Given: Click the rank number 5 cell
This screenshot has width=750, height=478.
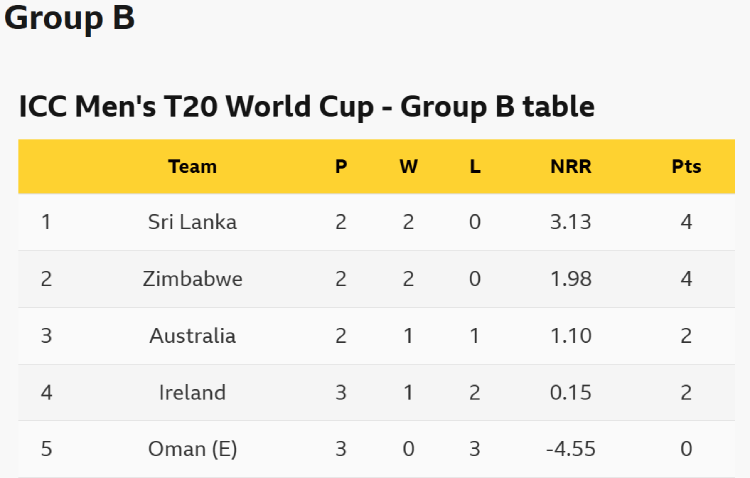Looking at the screenshot, I should pos(46,449).
